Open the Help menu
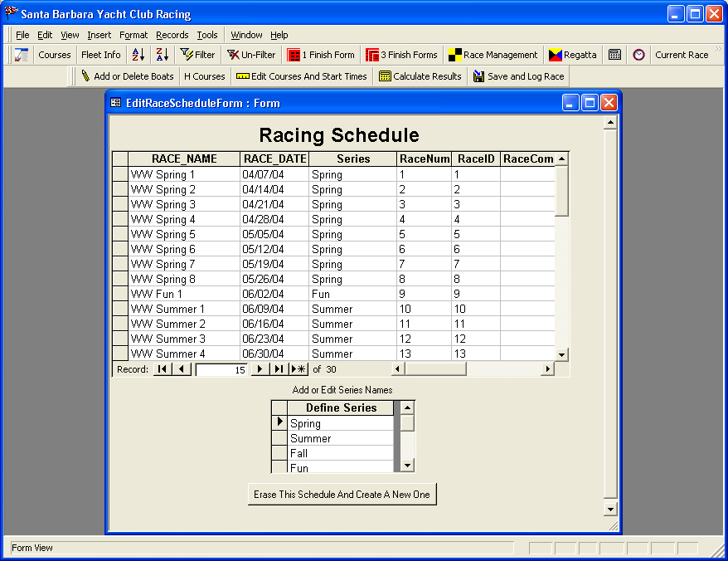 point(279,35)
